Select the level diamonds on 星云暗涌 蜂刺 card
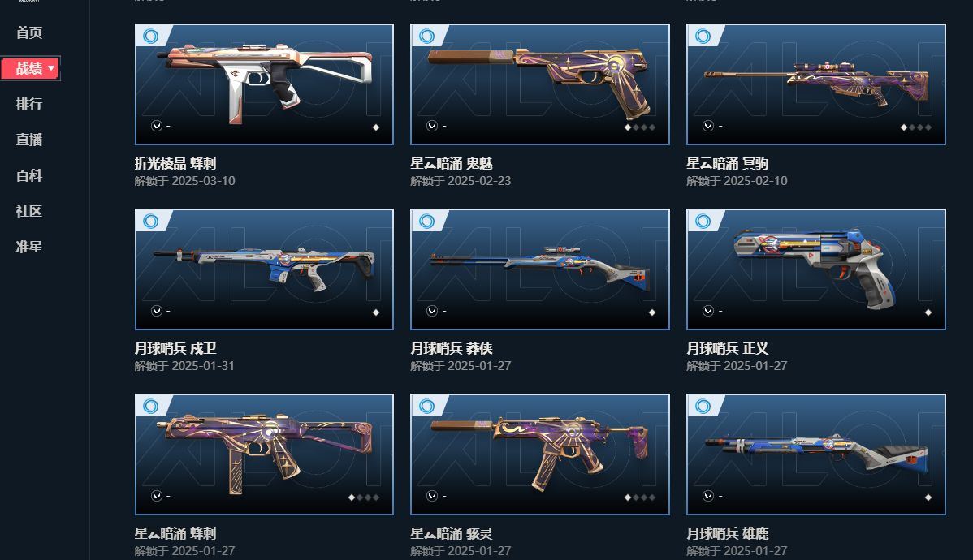This screenshot has height=560, width=973. (x=364, y=498)
